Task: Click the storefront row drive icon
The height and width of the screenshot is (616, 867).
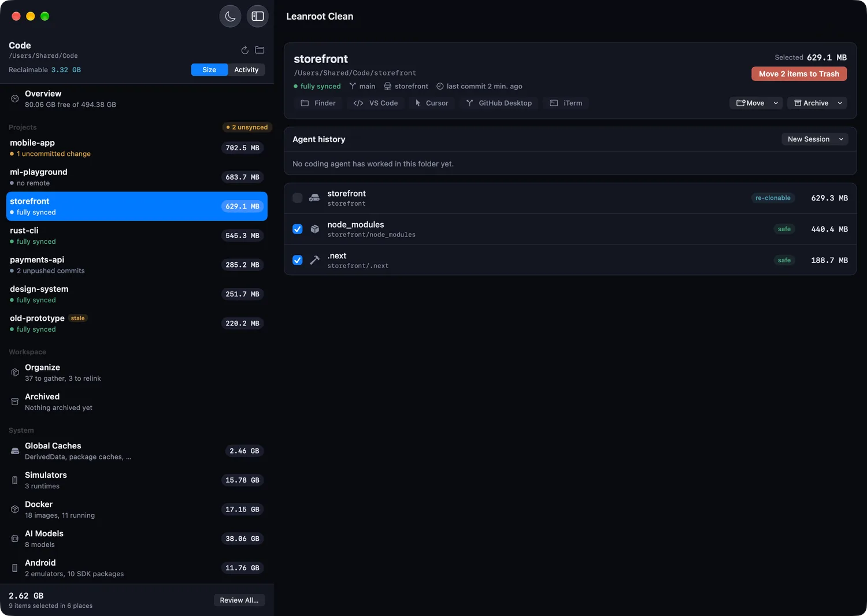Action: [x=314, y=198]
